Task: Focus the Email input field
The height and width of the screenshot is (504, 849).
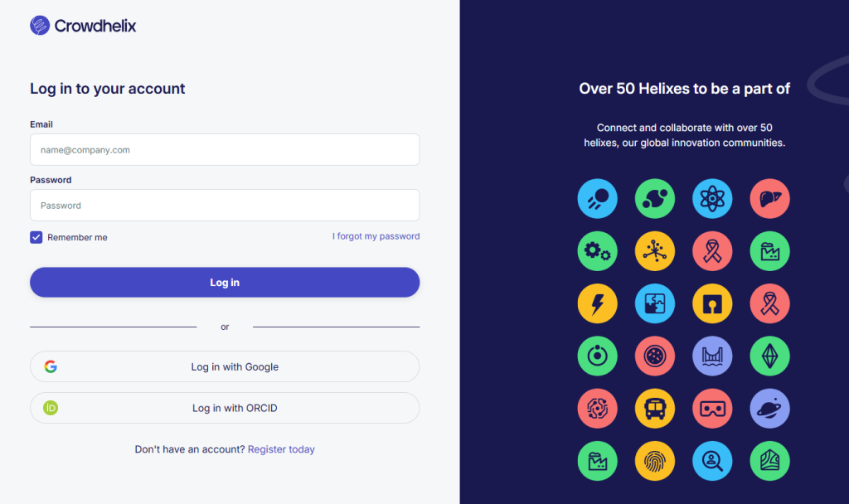Action: point(225,149)
